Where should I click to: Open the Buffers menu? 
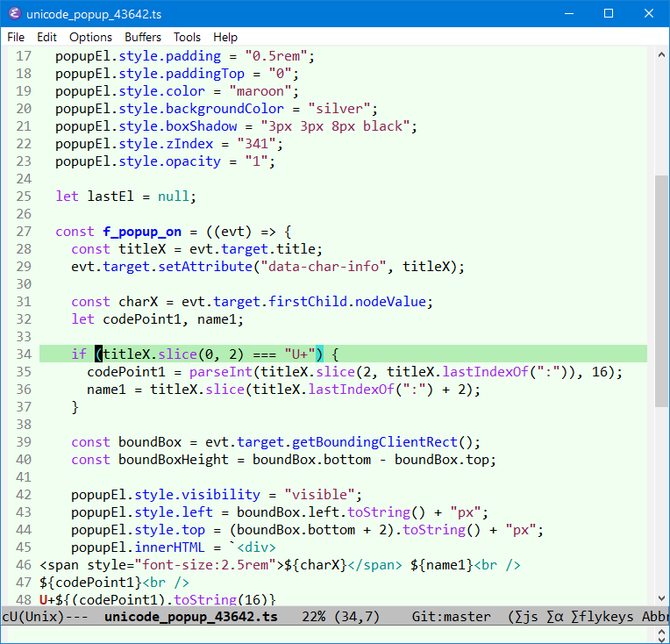143,37
